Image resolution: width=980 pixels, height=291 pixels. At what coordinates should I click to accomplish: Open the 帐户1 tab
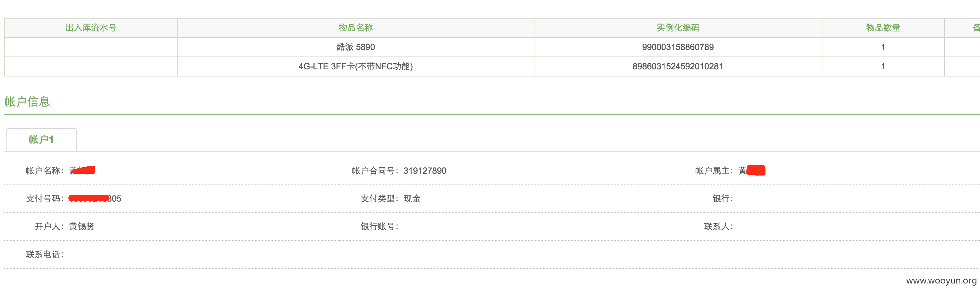42,139
